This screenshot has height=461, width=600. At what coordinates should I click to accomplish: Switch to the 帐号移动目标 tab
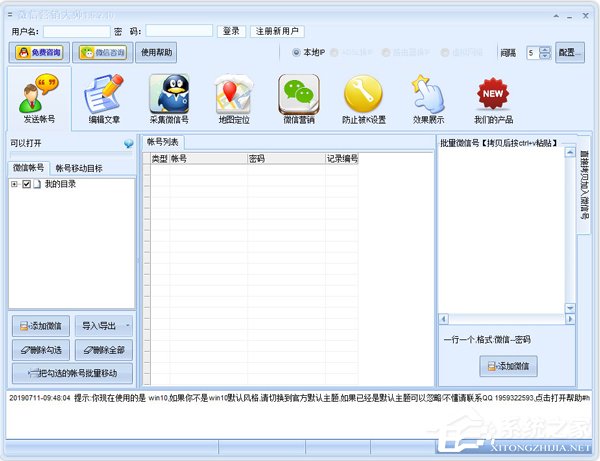point(79,168)
